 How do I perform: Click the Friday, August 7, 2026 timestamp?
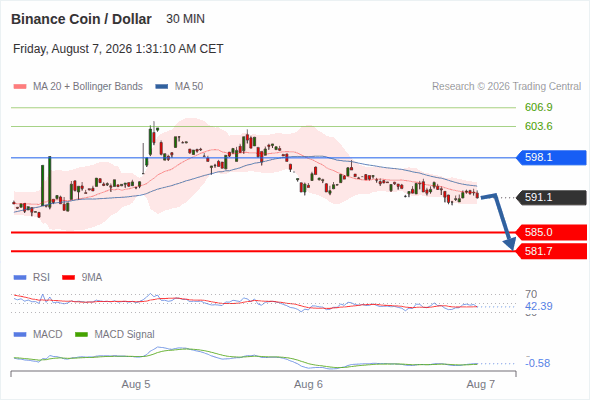[118, 49]
